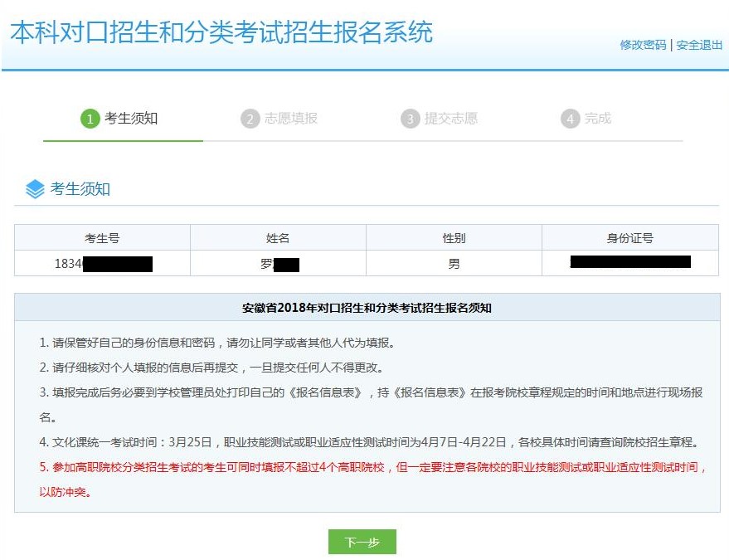Click the 身份证号 column header
Screen dimensions: 729x560
pos(630,238)
